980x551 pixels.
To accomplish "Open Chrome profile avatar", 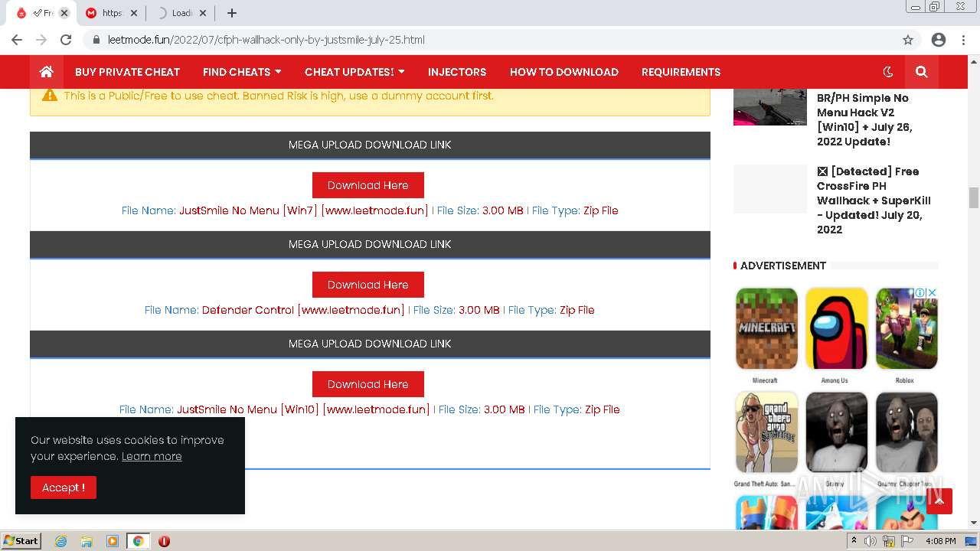I will pyautogui.click(x=939, y=40).
